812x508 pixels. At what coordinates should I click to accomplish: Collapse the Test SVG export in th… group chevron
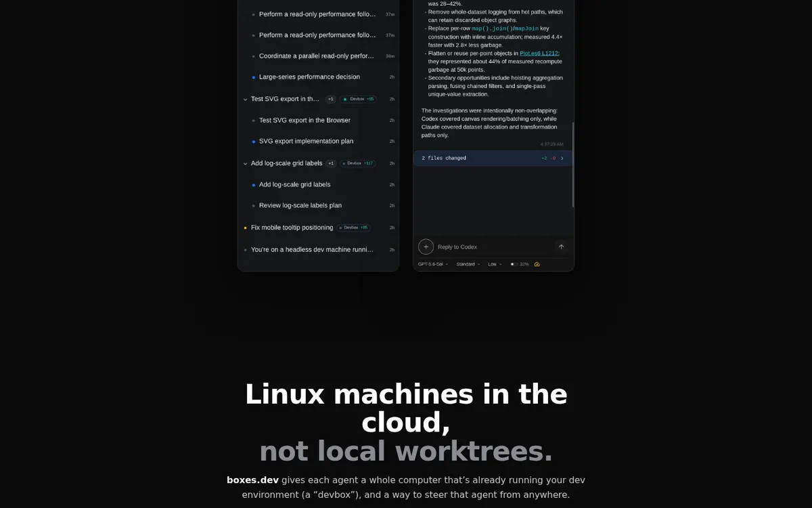(246, 99)
